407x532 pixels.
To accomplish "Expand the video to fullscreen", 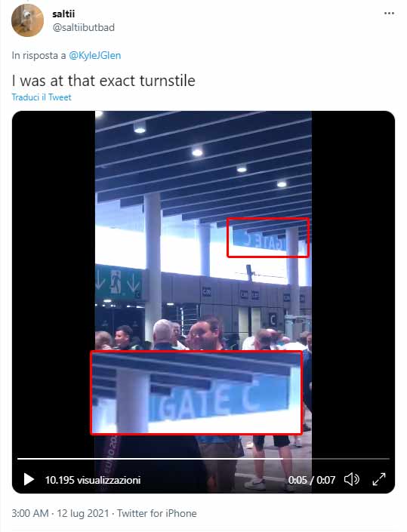I will (379, 479).
